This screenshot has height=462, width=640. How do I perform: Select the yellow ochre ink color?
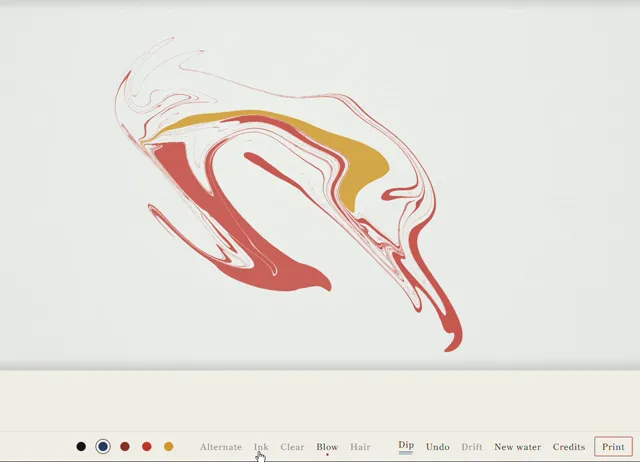click(x=169, y=446)
